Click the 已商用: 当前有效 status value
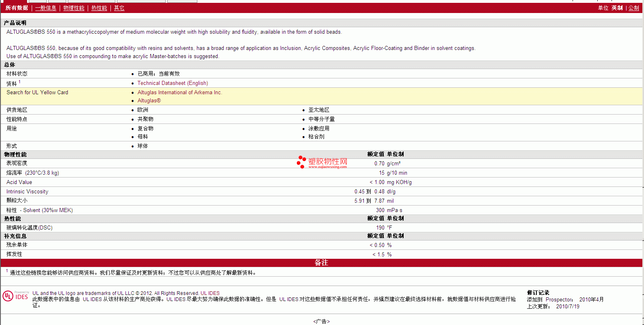This screenshot has width=644, height=325. [158, 74]
